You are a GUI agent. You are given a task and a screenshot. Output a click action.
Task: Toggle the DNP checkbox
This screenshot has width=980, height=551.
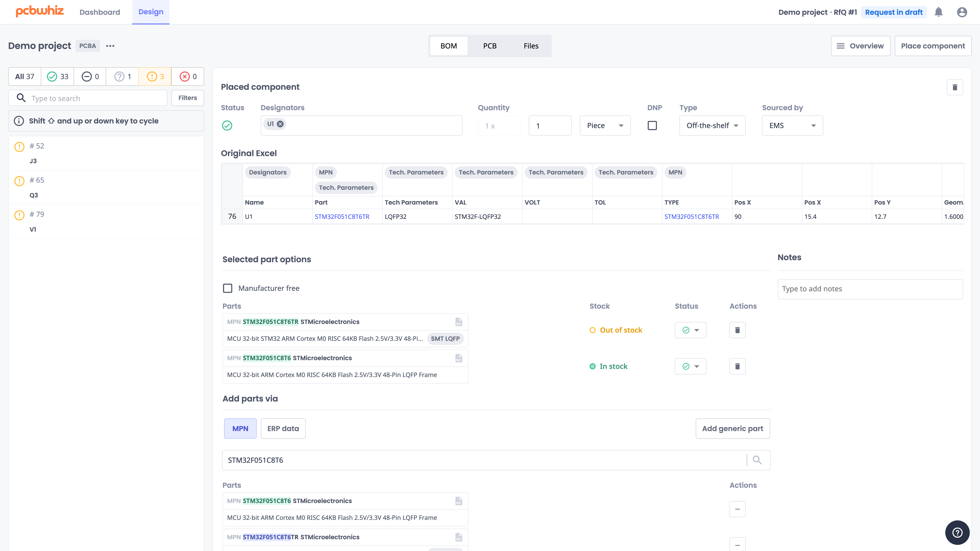click(x=652, y=126)
